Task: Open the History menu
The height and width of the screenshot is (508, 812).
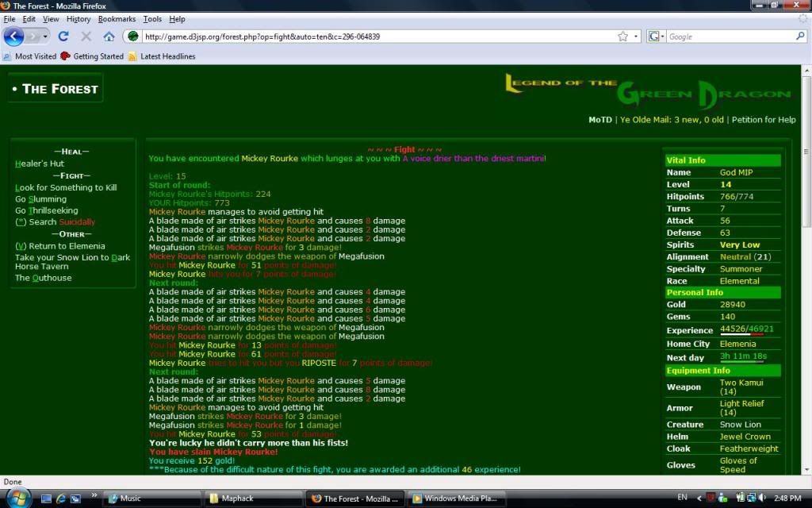Action: coord(79,19)
